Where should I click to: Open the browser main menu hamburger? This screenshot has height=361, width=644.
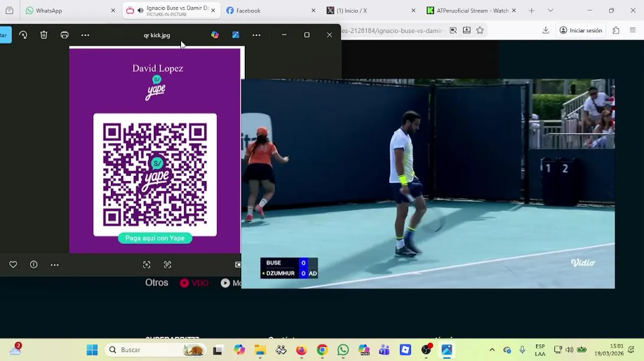[x=632, y=31]
